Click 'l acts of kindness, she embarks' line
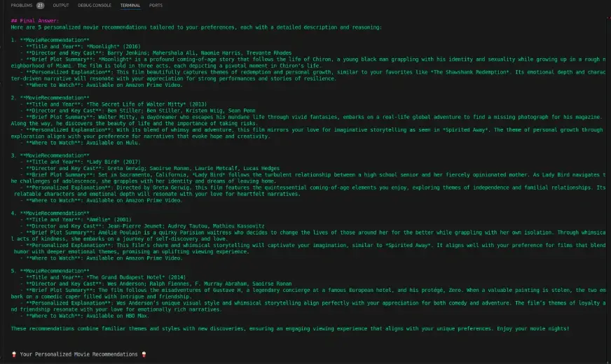The width and height of the screenshot is (611, 364). pyautogui.click(x=119, y=239)
